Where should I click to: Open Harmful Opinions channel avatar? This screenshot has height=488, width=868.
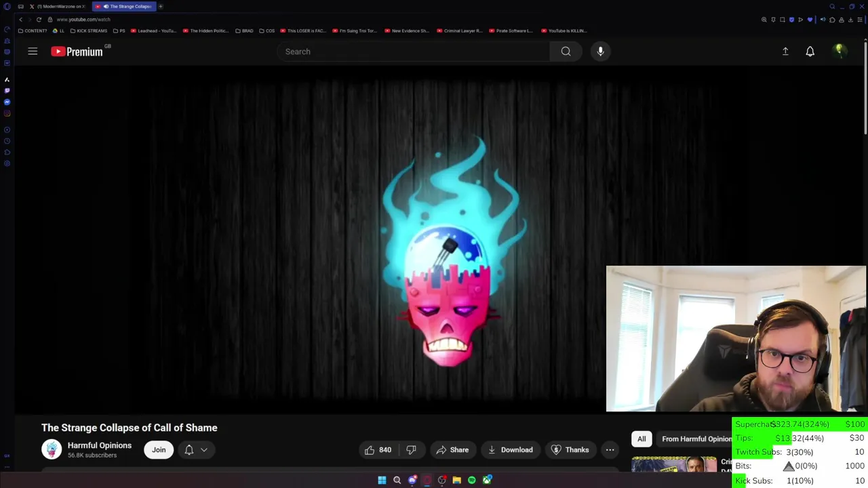[x=52, y=449]
